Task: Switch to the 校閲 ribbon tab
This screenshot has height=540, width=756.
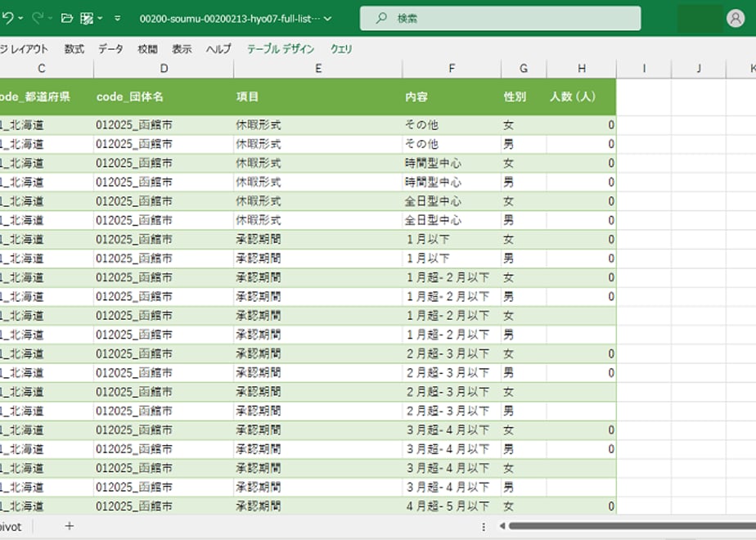Action: 147,49
